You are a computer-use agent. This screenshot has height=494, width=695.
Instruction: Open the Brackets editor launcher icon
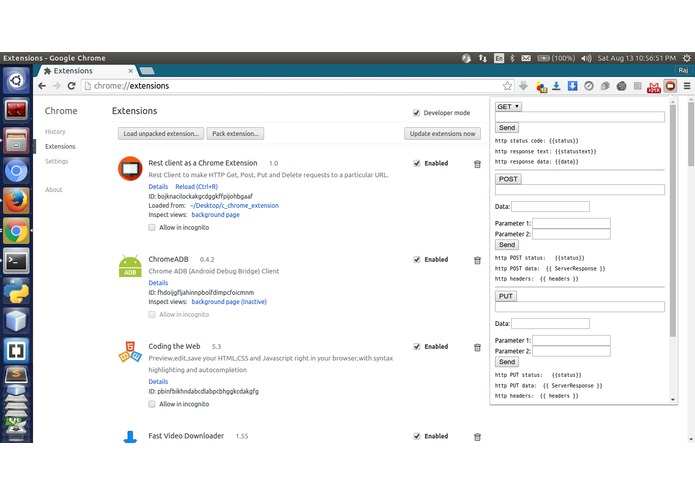point(16,351)
